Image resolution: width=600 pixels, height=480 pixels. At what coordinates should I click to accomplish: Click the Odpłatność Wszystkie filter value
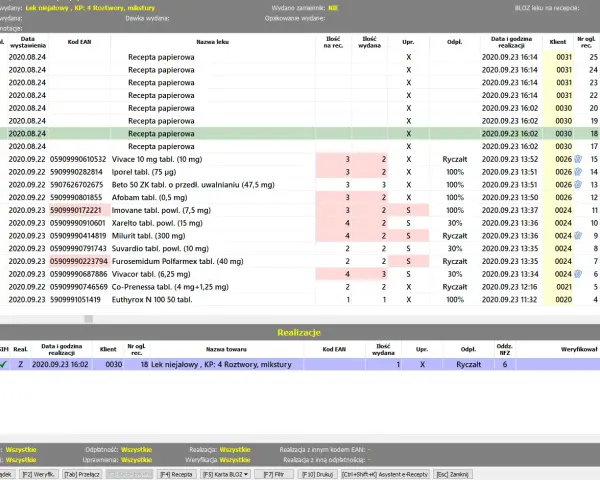coord(137,450)
